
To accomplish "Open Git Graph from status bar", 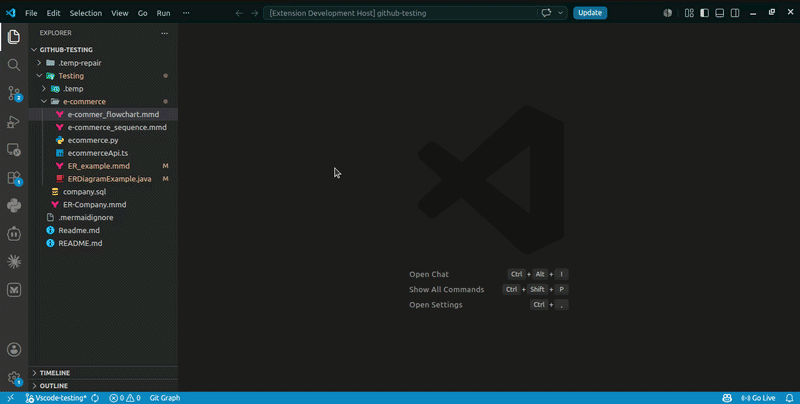I will coord(165,398).
